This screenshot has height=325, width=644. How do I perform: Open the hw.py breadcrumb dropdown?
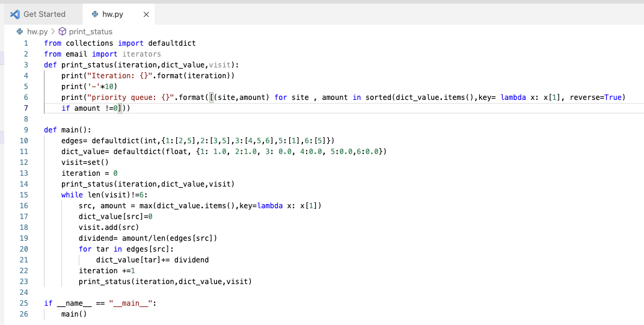coord(37,31)
